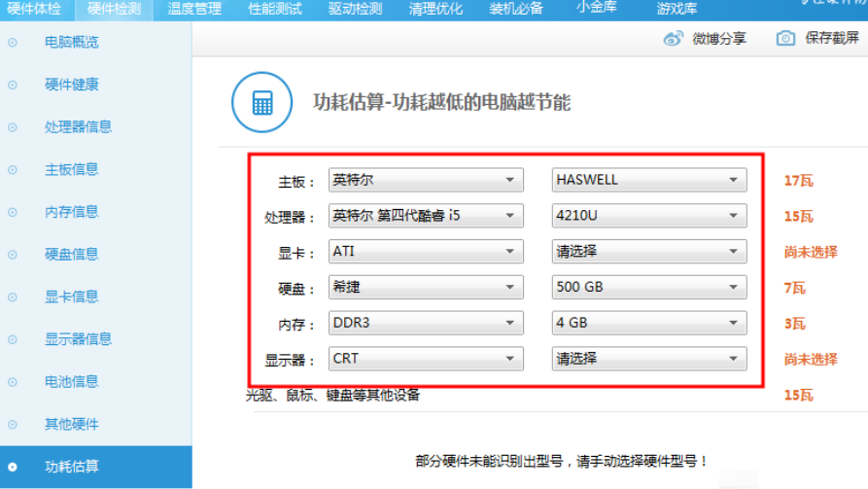Click bullet icon beside 电脑概览

[x=13, y=42]
